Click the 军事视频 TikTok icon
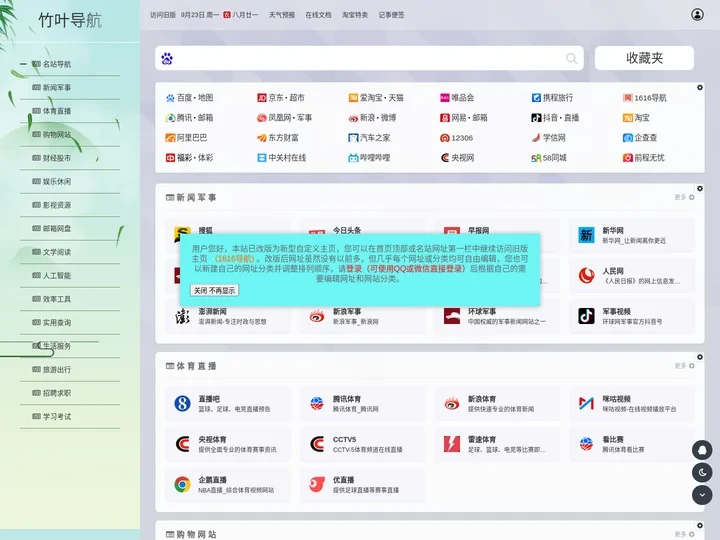 tap(586, 316)
